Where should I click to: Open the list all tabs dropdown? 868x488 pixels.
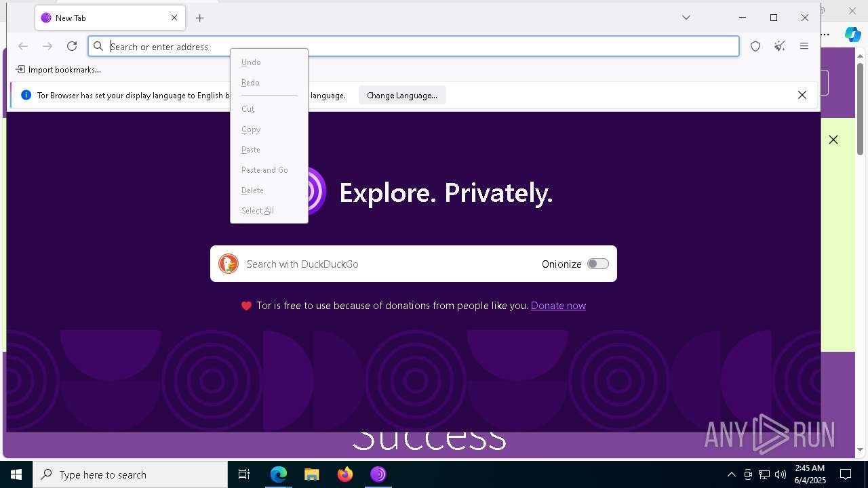pyautogui.click(x=686, y=18)
